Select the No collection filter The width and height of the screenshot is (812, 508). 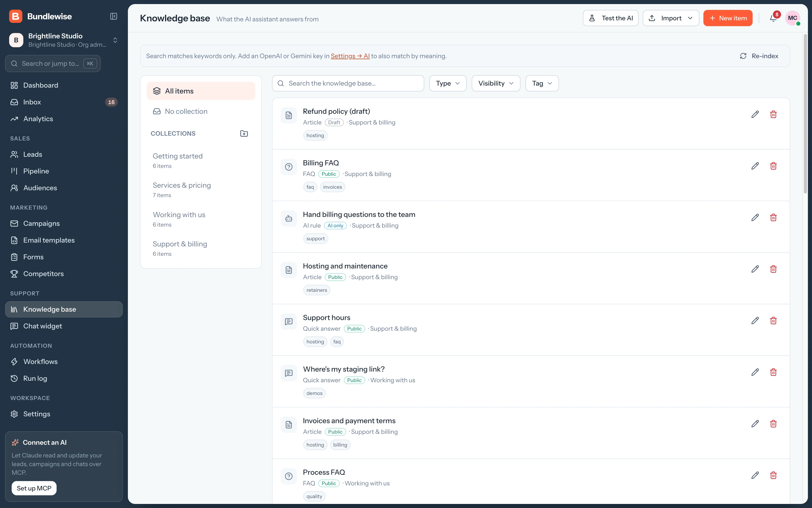click(x=201, y=112)
